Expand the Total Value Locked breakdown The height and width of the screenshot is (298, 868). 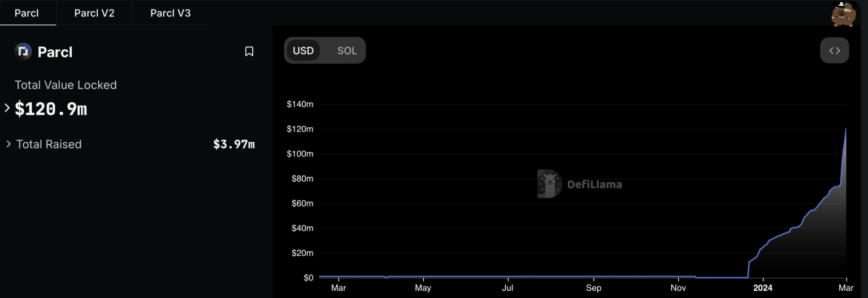7,108
